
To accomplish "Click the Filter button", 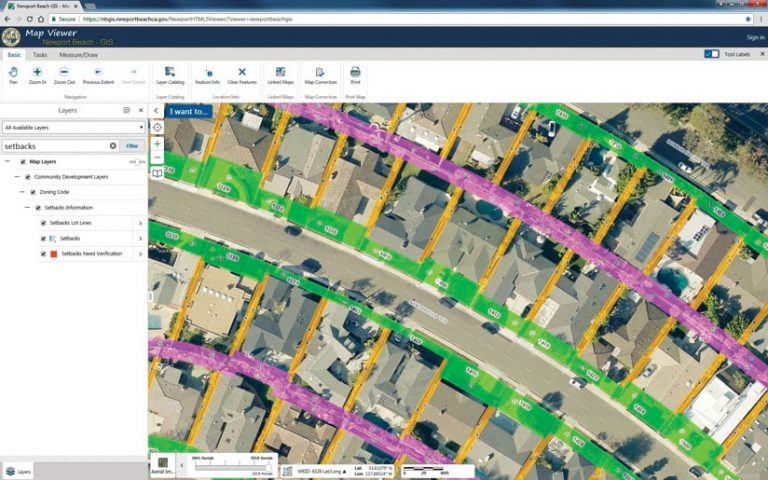I will pos(132,146).
